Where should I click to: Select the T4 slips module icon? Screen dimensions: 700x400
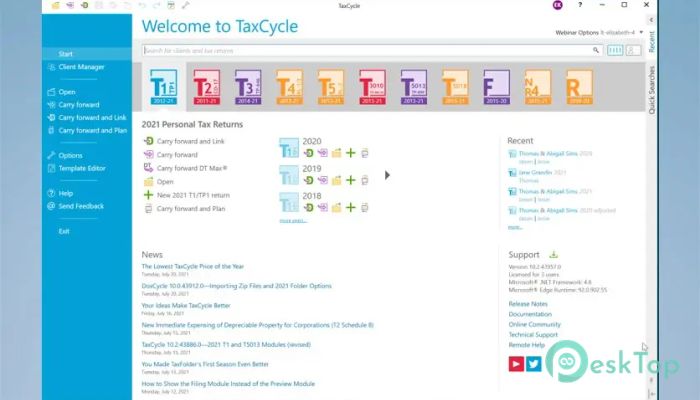click(289, 87)
